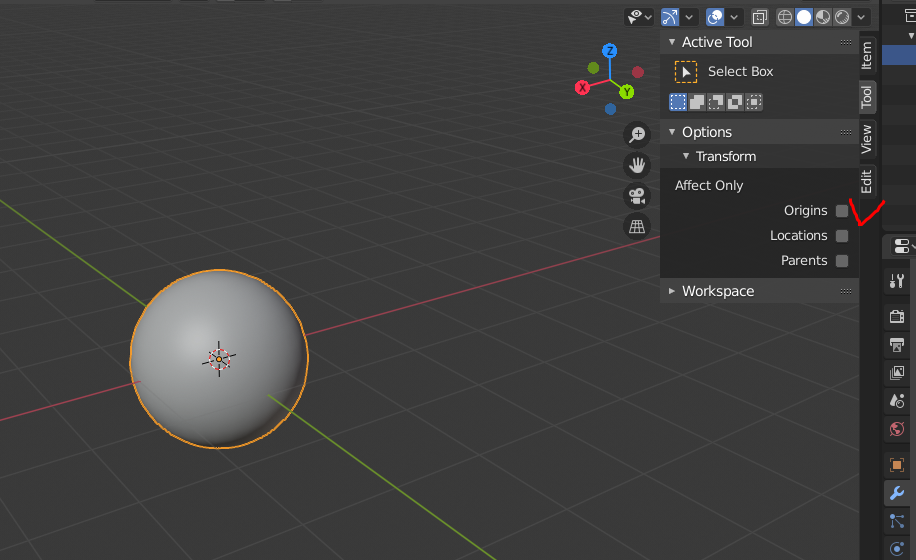Switch to the Tool sidebar tab
Screen dimensions: 916x560
click(867, 97)
